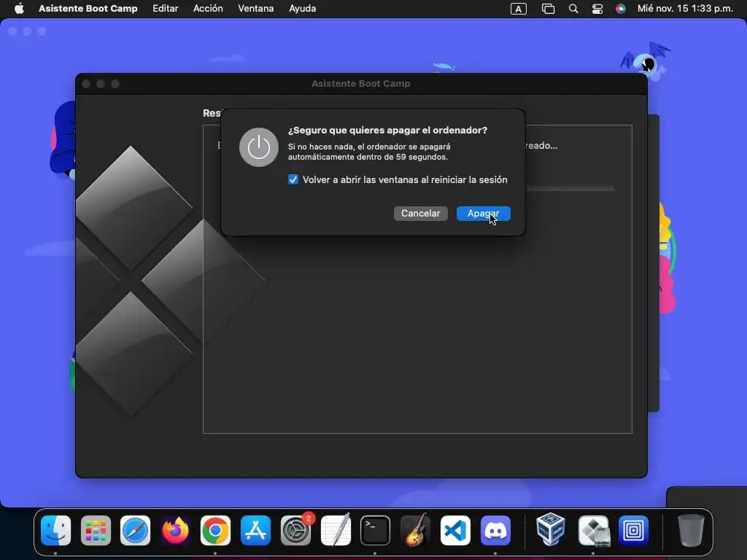Open Discord from the Dock

[x=495, y=530]
